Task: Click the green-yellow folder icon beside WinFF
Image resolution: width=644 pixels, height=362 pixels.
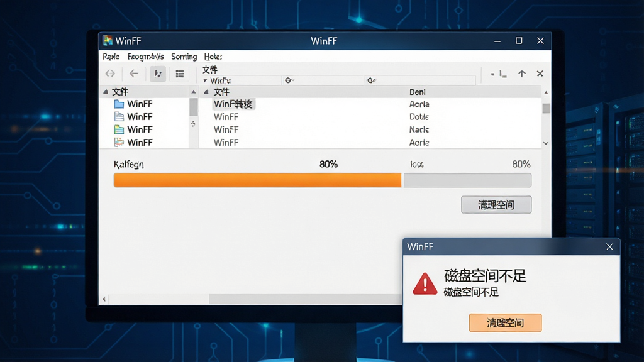Action: pos(119,129)
